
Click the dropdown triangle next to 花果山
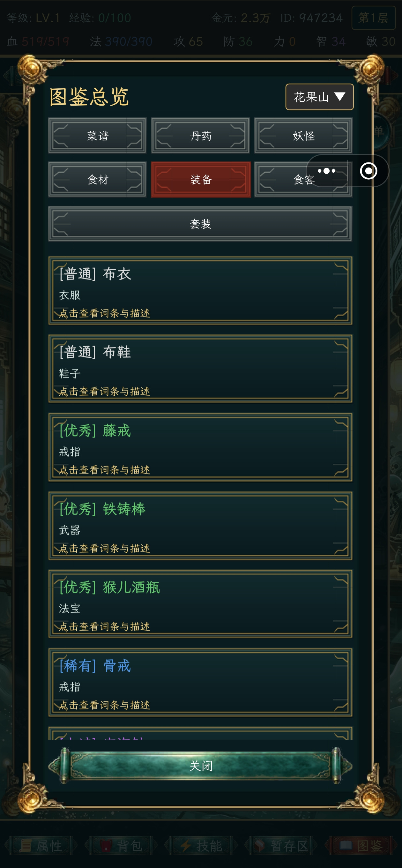pos(340,97)
